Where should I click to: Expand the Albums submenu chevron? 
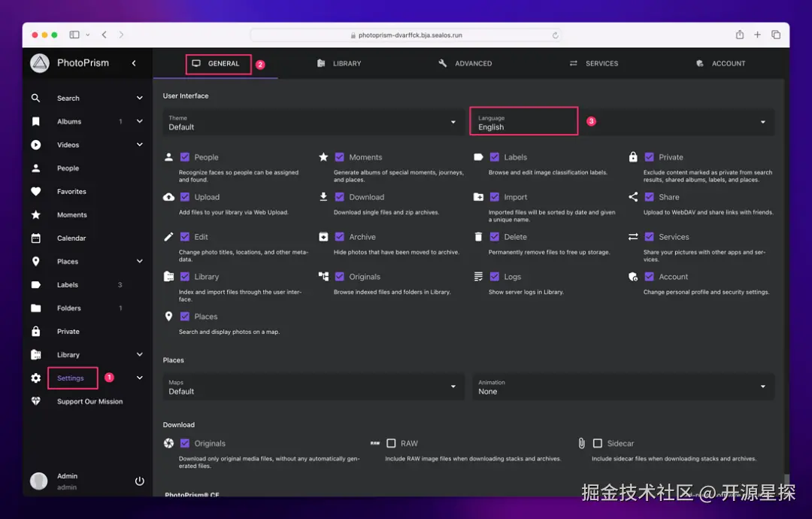[x=139, y=121]
